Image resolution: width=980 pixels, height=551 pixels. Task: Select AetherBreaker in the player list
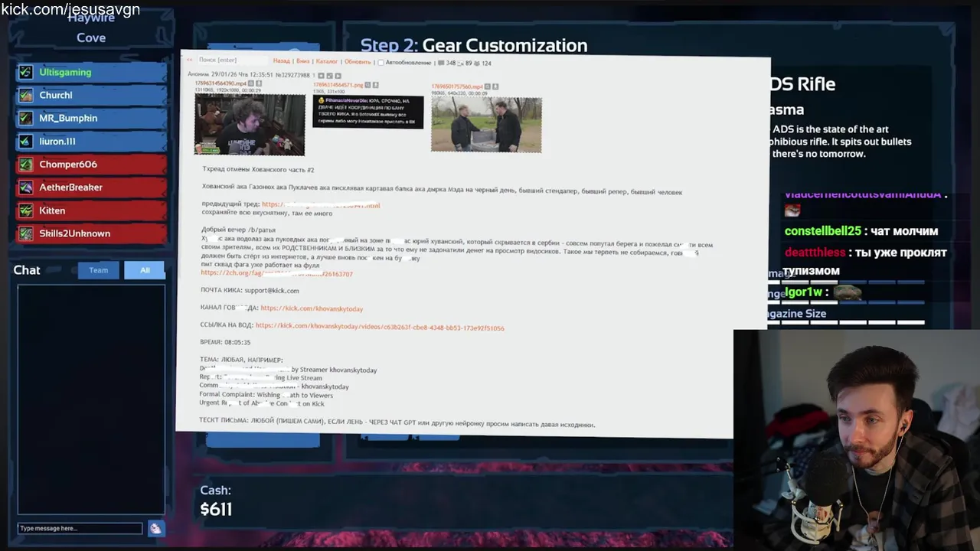tap(91, 187)
